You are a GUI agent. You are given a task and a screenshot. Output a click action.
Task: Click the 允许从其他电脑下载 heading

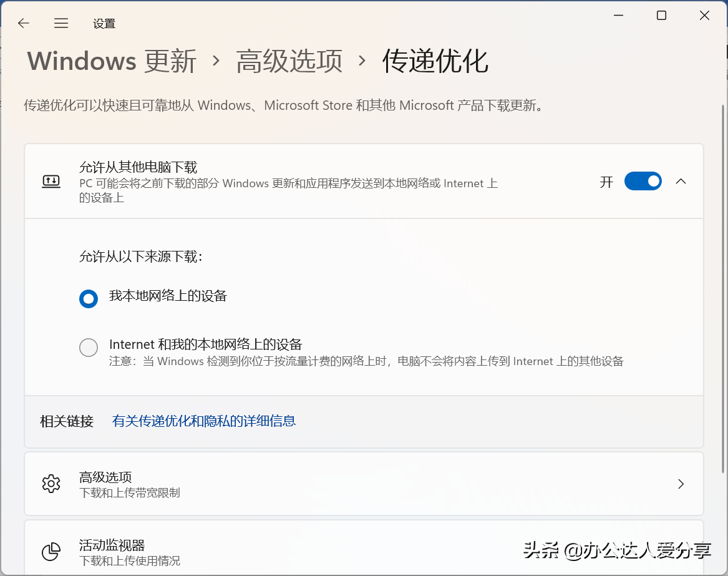pos(138,167)
